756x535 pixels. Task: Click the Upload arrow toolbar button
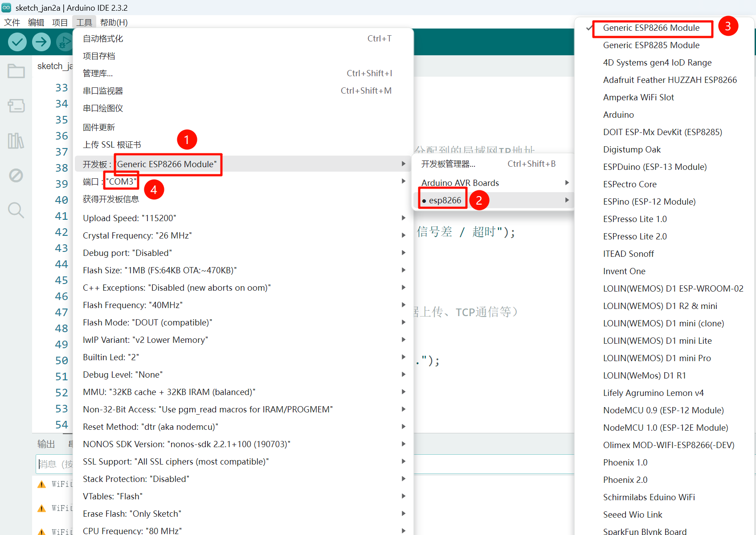(x=41, y=42)
